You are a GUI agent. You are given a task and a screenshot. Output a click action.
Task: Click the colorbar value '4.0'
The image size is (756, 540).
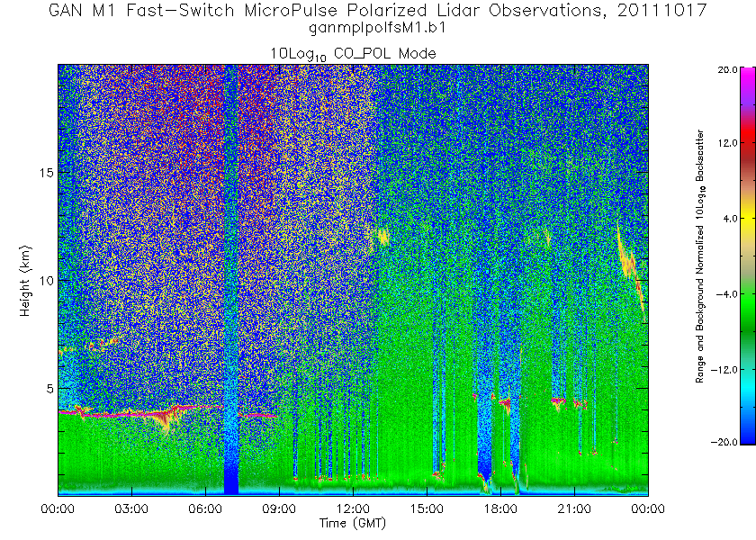pyautogui.click(x=730, y=219)
